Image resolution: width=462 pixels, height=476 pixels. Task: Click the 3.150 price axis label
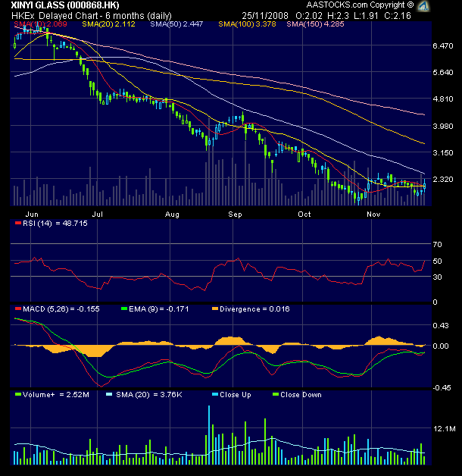tap(443, 152)
